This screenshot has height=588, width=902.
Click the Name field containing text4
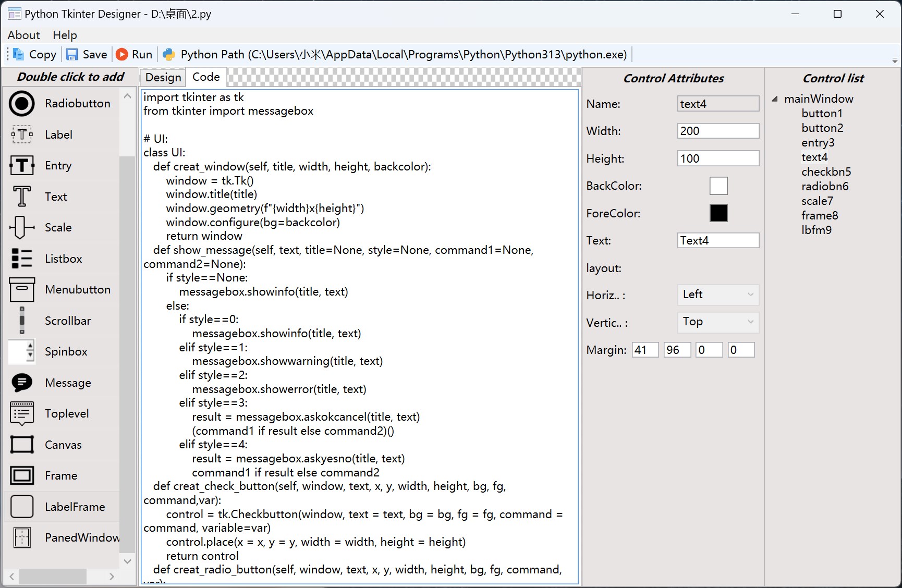pyautogui.click(x=718, y=104)
